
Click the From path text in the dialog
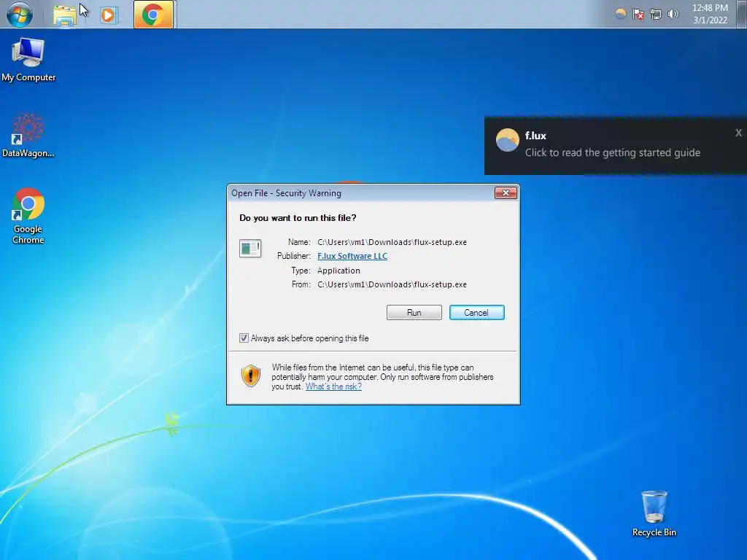click(x=392, y=284)
